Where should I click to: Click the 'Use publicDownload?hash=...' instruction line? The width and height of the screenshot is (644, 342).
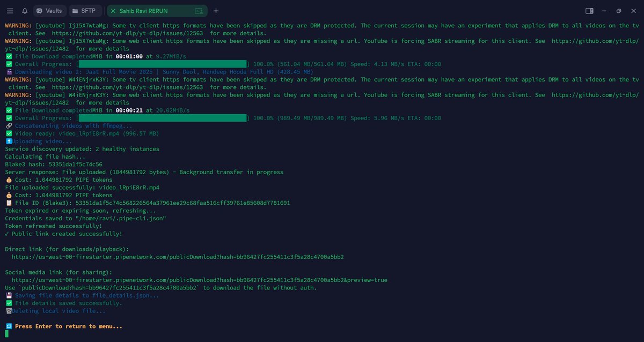pos(161,288)
